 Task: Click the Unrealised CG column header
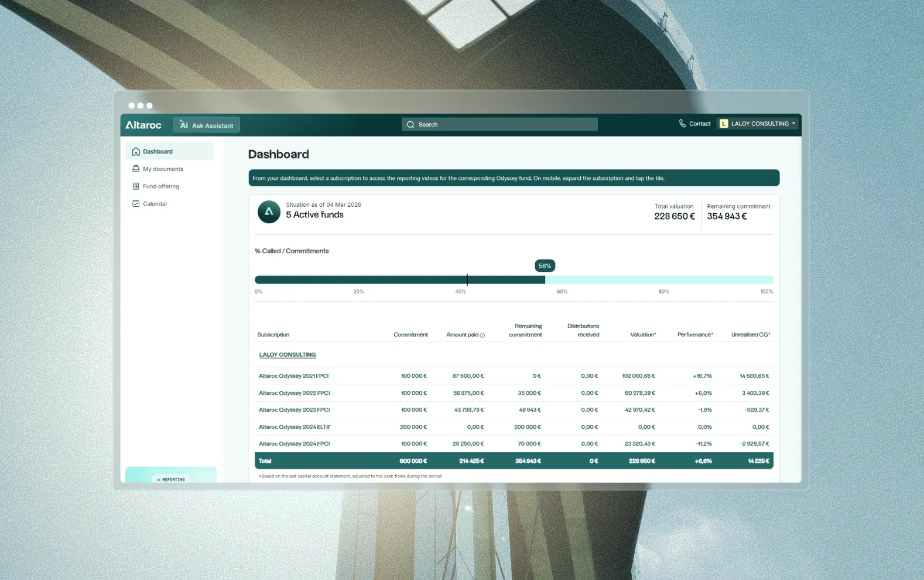point(751,335)
